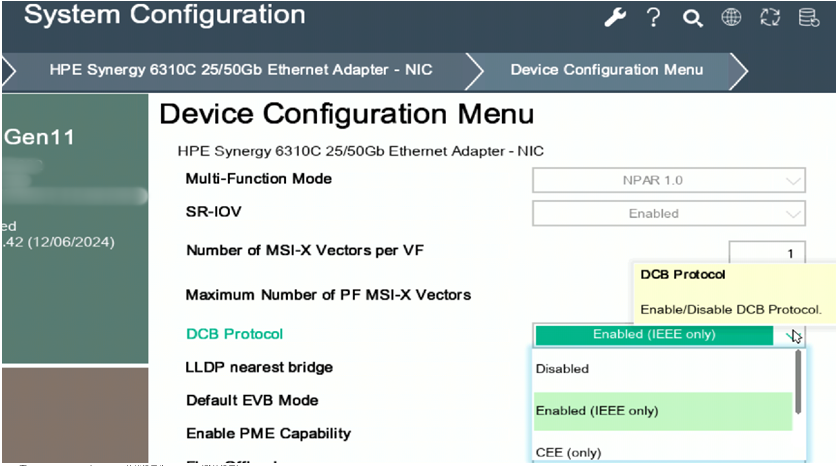Open the Multi-Function Mode dropdown
The height and width of the screenshot is (466, 838).
668,181
